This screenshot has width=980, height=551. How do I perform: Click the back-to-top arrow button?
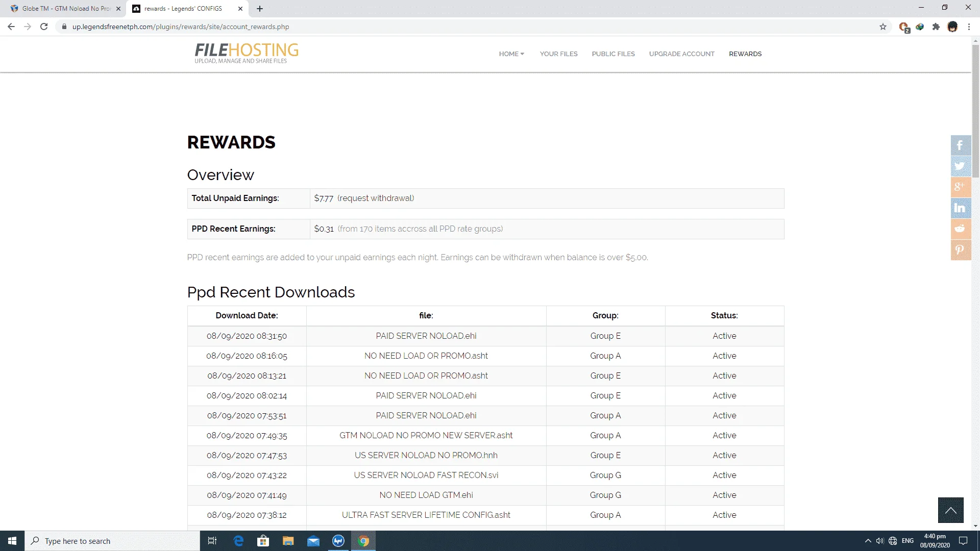950,510
